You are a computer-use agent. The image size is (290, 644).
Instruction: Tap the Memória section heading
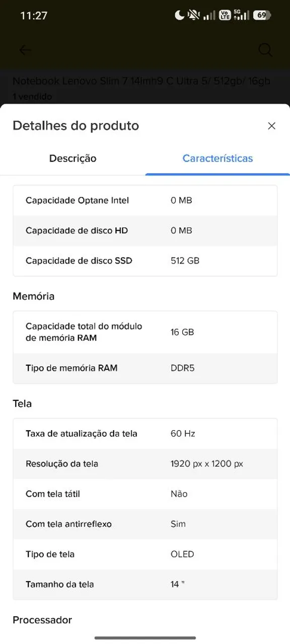tap(33, 296)
